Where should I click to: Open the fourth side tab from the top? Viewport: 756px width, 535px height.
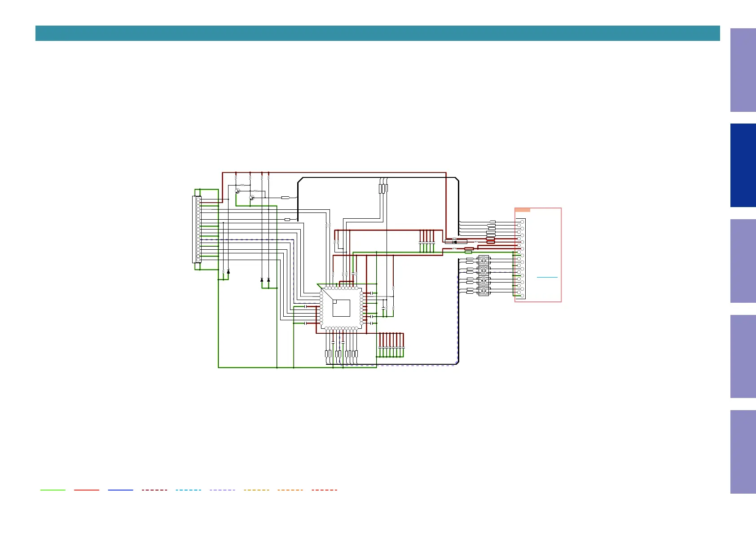[743, 357]
